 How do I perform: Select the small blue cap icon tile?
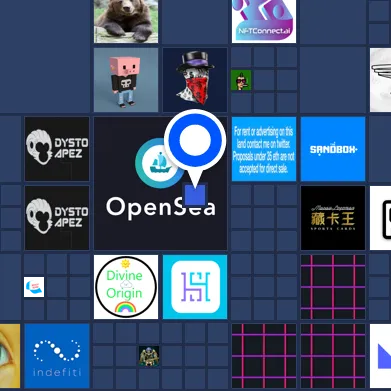click(x=34, y=287)
